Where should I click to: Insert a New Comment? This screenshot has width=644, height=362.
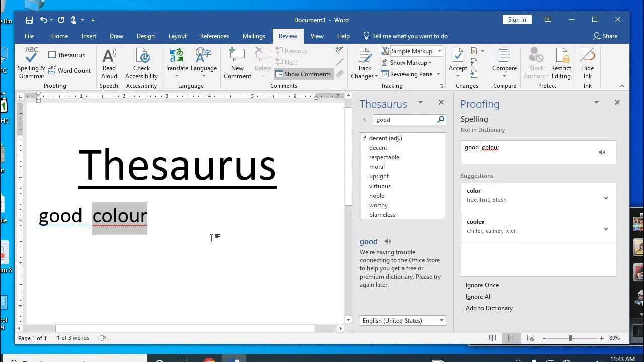click(x=237, y=63)
